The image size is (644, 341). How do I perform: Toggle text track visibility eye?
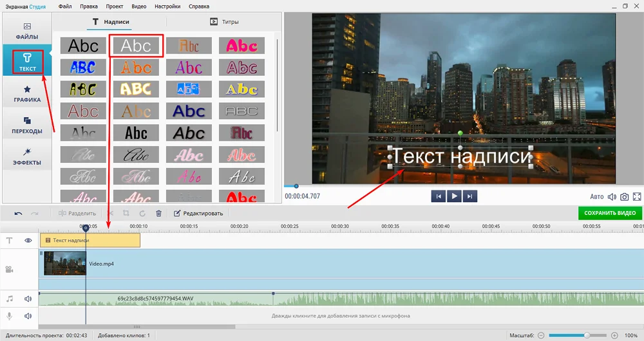click(x=28, y=241)
